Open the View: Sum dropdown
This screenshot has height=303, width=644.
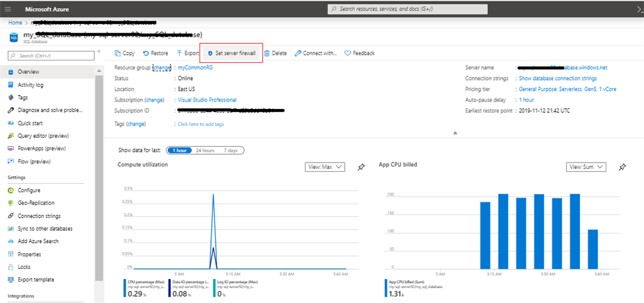[586, 166]
